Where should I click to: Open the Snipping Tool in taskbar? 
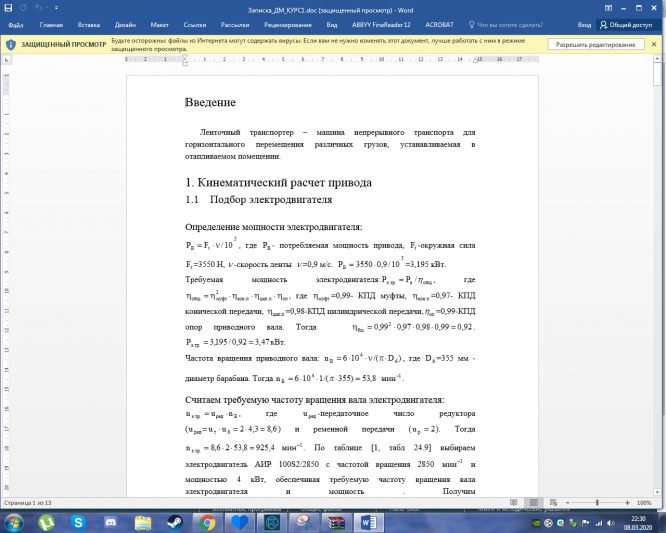click(x=304, y=522)
